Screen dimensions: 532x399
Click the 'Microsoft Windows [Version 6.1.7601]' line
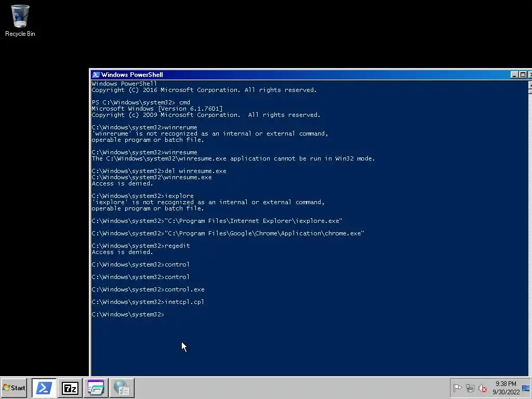pyautogui.click(x=157, y=109)
